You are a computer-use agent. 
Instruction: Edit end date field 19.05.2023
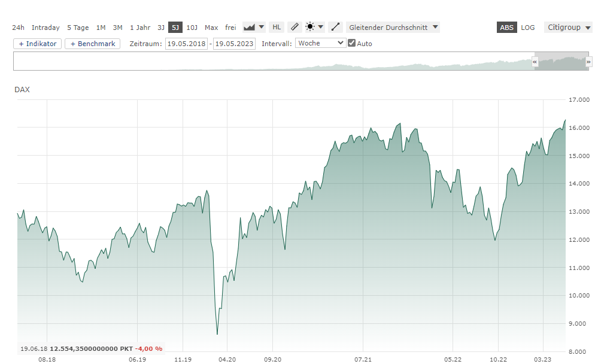click(x=234, y=44)
